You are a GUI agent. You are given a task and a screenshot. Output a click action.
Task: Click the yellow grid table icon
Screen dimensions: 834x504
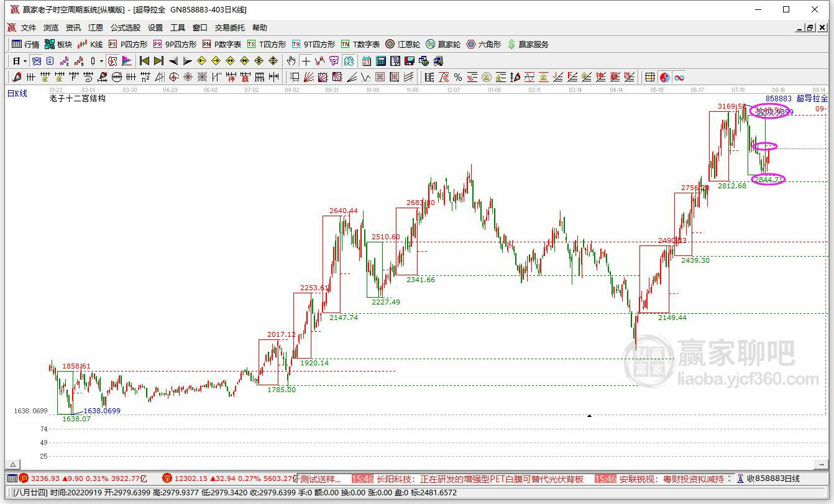pyautogui.click(x=649, y=77)
